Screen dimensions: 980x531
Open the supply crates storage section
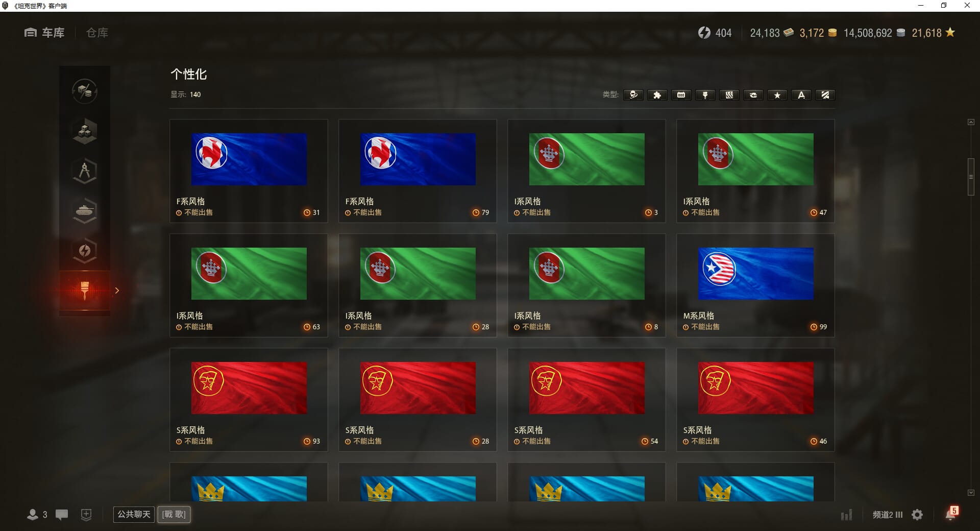85,131
